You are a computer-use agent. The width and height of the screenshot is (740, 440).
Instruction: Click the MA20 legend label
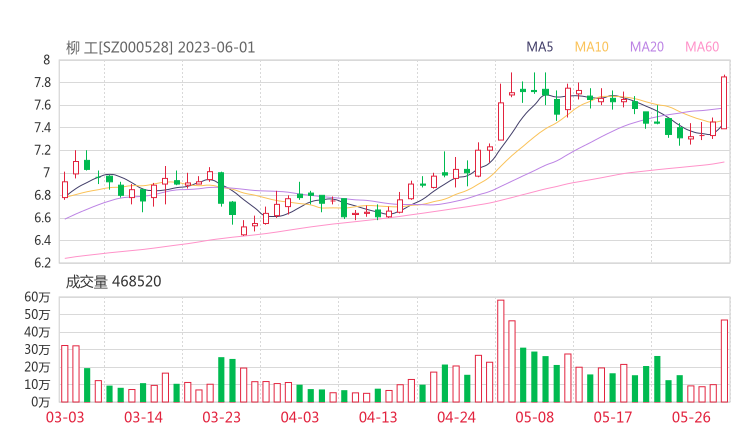coord(647,47)
